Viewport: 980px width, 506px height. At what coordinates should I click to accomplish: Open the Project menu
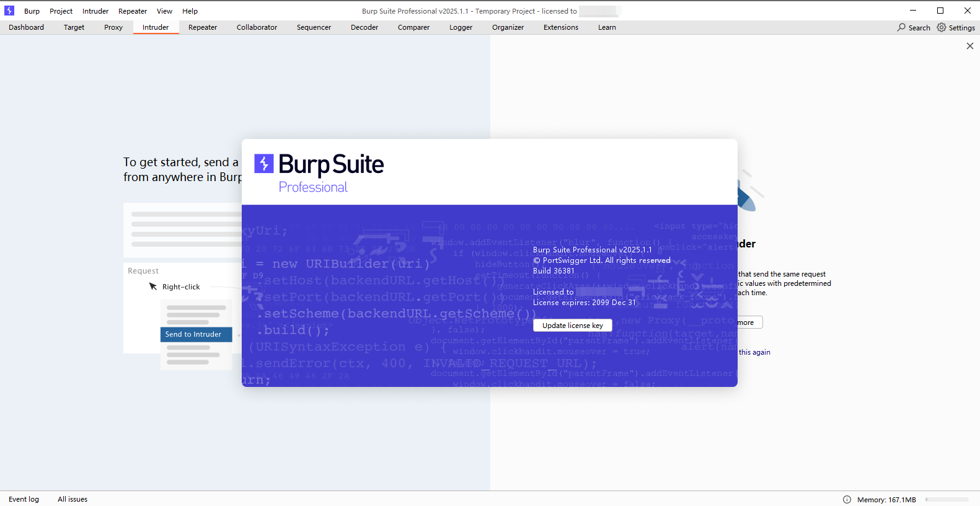(61, 11)
